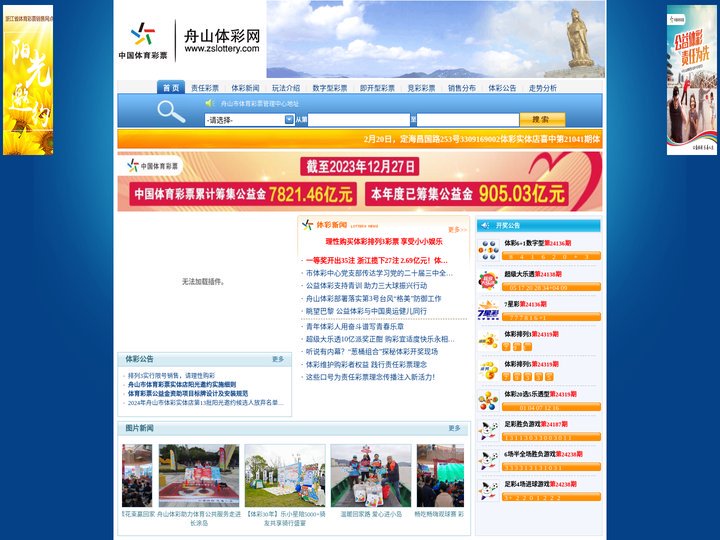Image resolution: width=720 pixels, height=540 pixels.
Task: Open news 青年体彩人用奋斗谱写青春乐章
Action: 355,326
